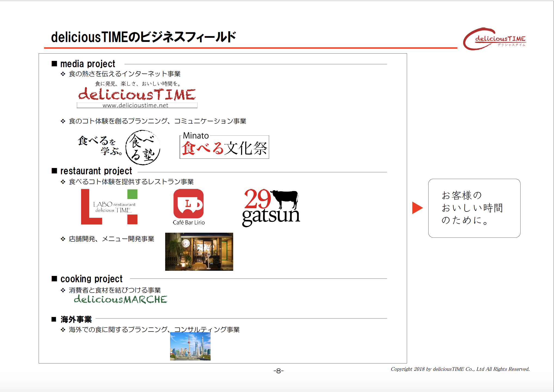
Task: Click the tagline 食に発見、楽しさ、おいしい時間を。
Action: 138,83
